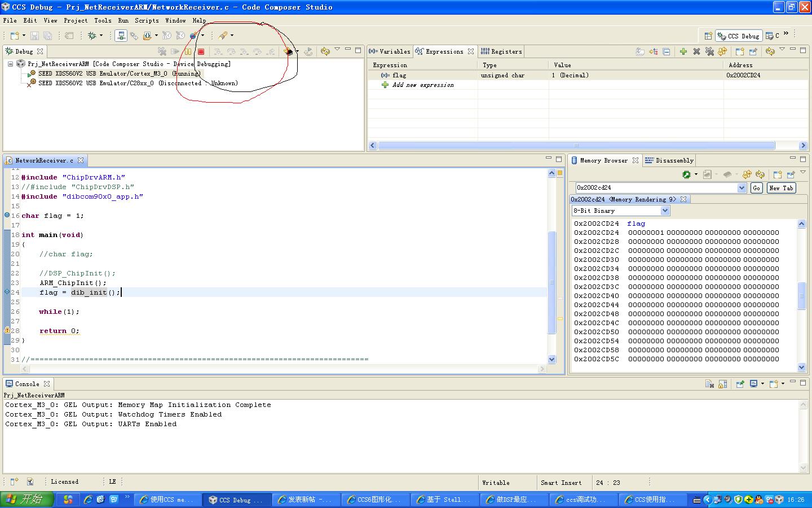Toggle breakpoint marker at line 16
This screenshot has width=812, height=508.
tap(7, 215)
